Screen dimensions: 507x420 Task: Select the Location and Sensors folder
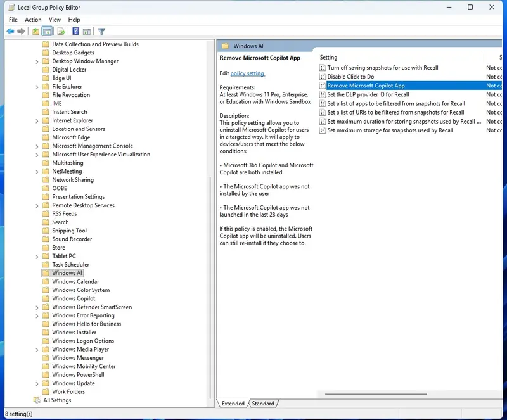79,129
